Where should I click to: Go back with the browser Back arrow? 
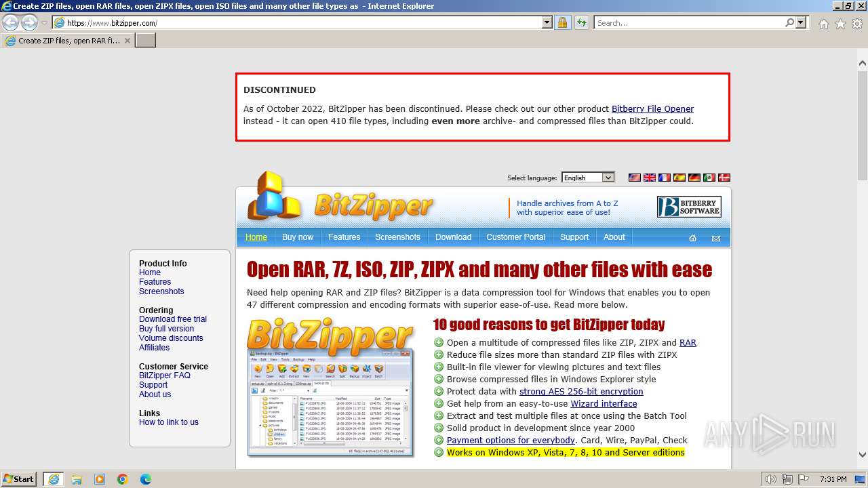click(x=11, y=22)
